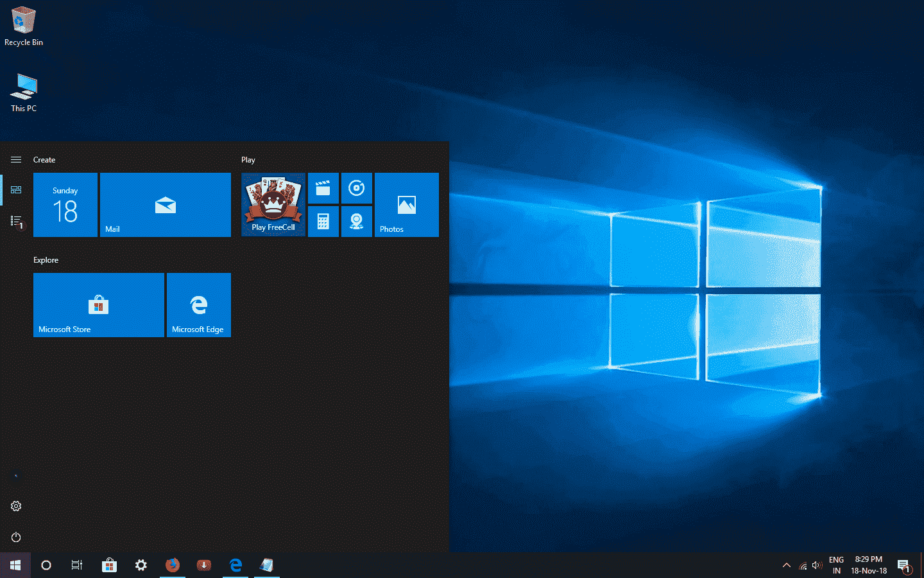This screenshot has width=924, height=578.
Task: Change the ENG IN input language
Action: click(x=836, y=565)
